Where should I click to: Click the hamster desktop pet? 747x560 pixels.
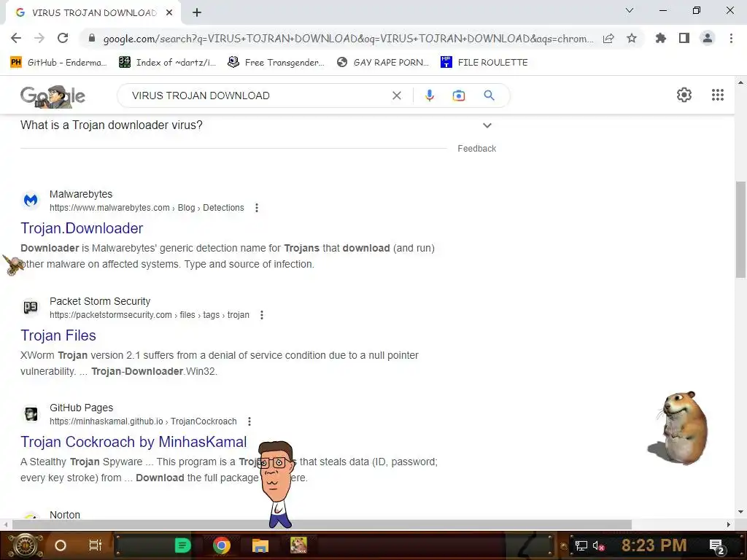pyautogui.click(x=678, y=428)
